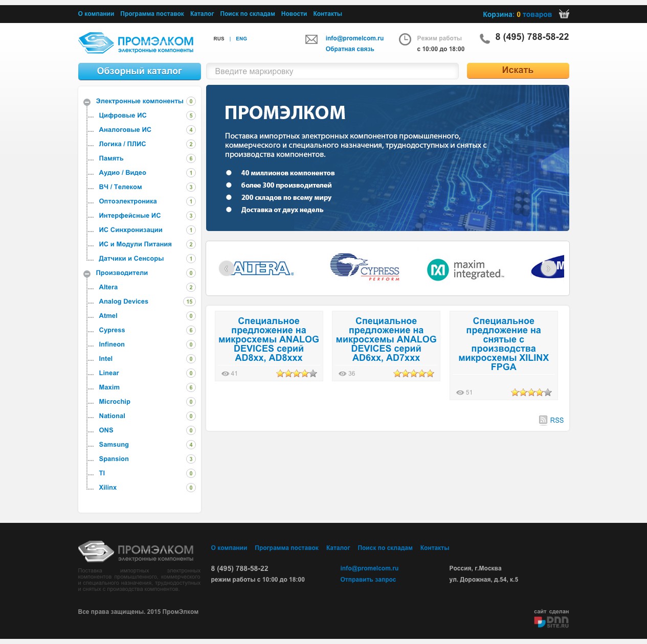The image size is (647, 644).
Task: Open the AD8xx, AD8xxx special offer
Action: (269, 339)
